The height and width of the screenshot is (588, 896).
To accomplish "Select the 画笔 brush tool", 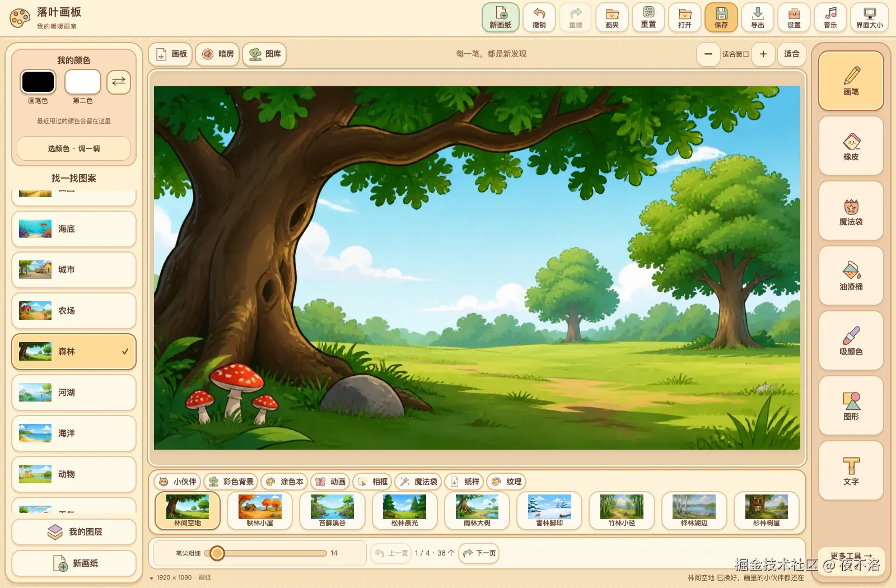I will 851,81.
